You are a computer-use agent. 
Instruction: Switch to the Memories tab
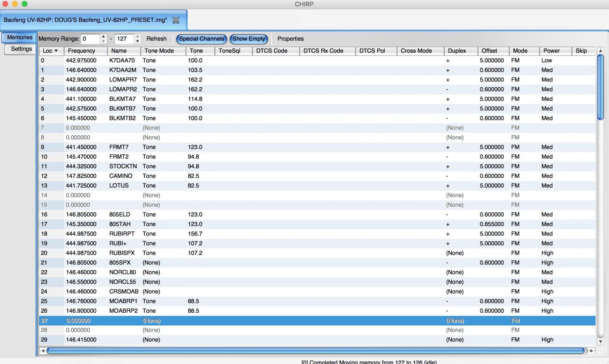20,37
